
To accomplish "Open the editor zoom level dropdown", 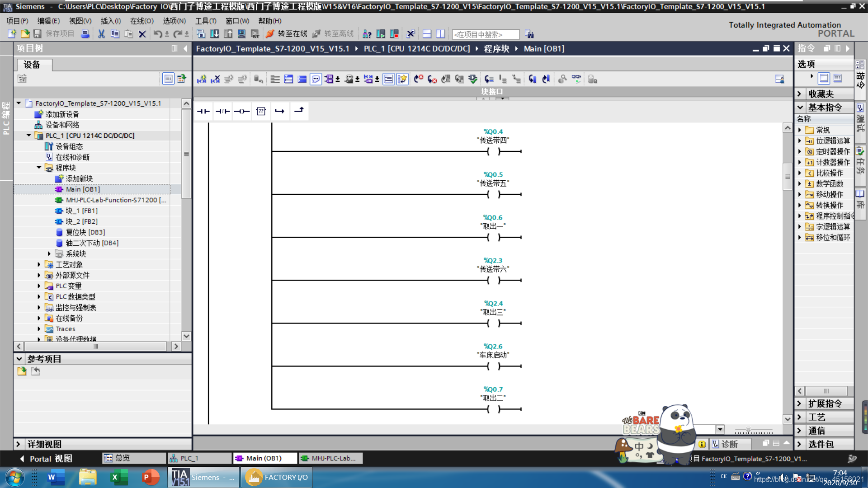I will [x=720, y=429].
